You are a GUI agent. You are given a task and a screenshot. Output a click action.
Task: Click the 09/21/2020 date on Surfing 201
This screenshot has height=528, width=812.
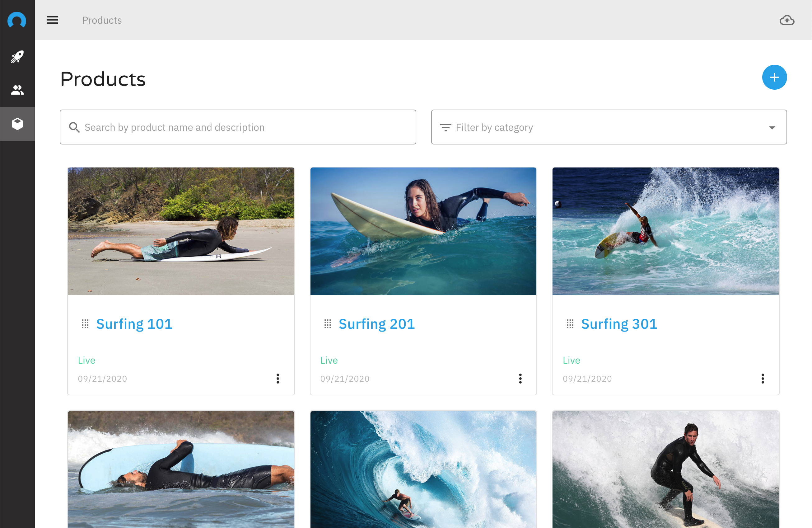(345, 379)
